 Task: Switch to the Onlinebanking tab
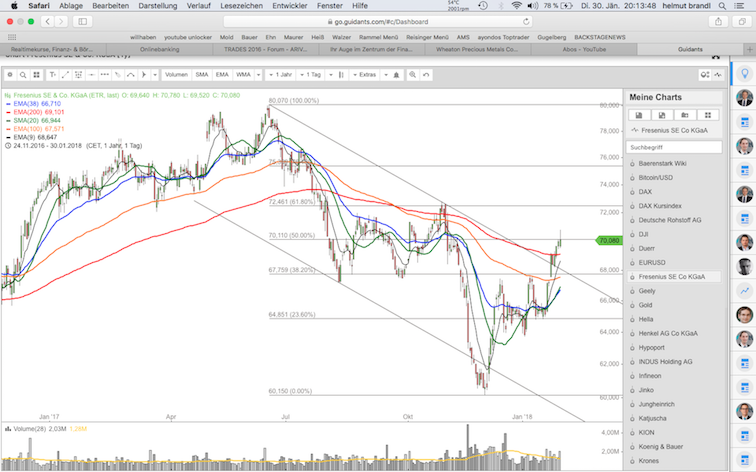160,49
